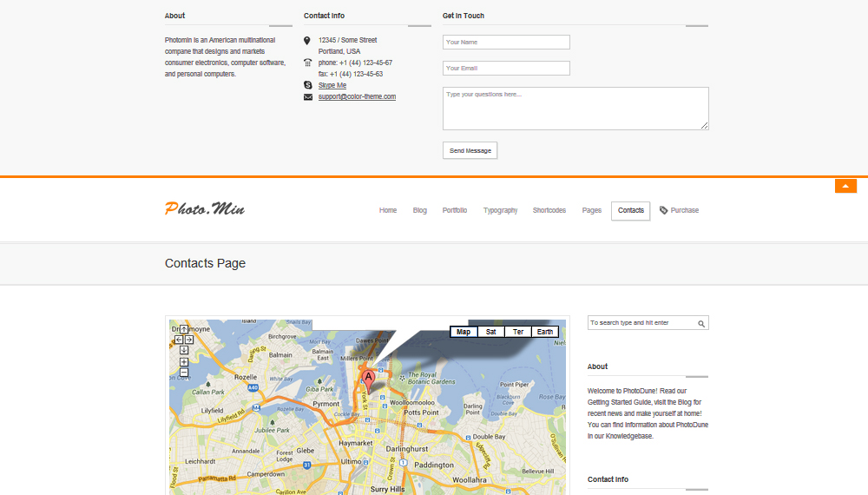Click the red A map marker
The width and height of the screenshot is (868, 495).
click(368, 379)
